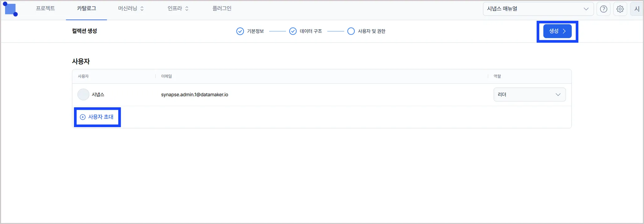
Task: Click the plus icon beside 사용자 초대
Action: (x=83, y=117)
